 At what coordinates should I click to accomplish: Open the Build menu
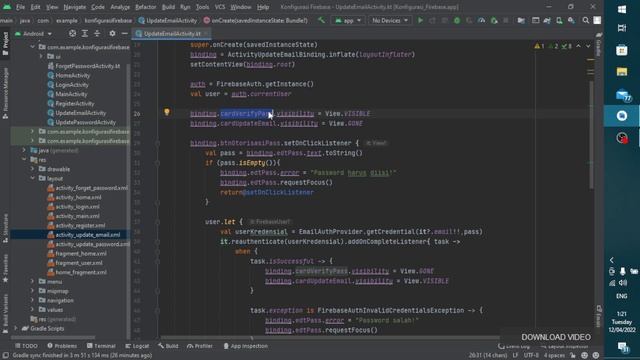[x=168, y=7]
